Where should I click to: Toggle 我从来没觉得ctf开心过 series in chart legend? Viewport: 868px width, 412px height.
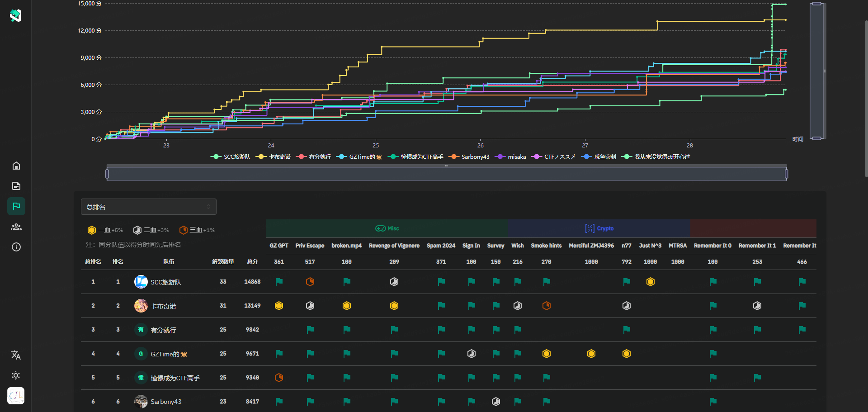(656, 157)
